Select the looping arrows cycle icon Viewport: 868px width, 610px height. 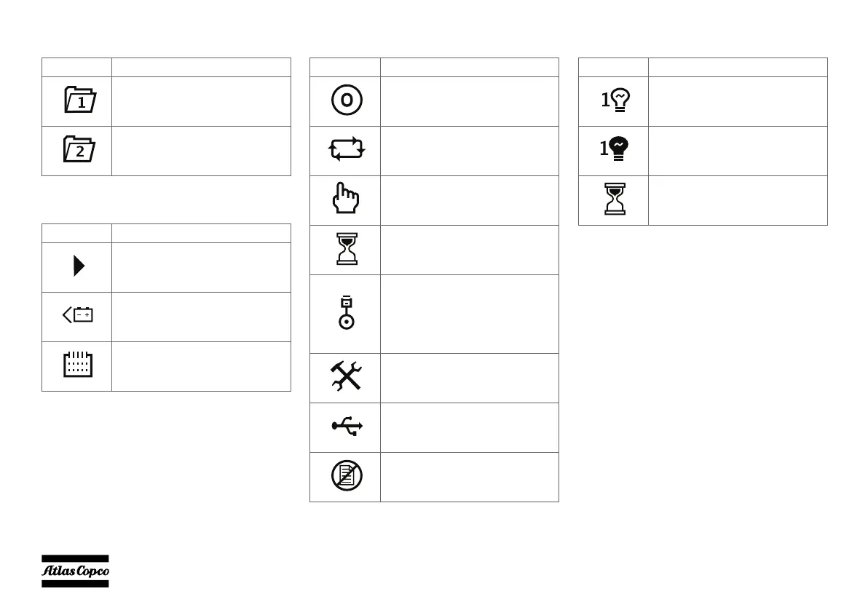coord(347,149)
